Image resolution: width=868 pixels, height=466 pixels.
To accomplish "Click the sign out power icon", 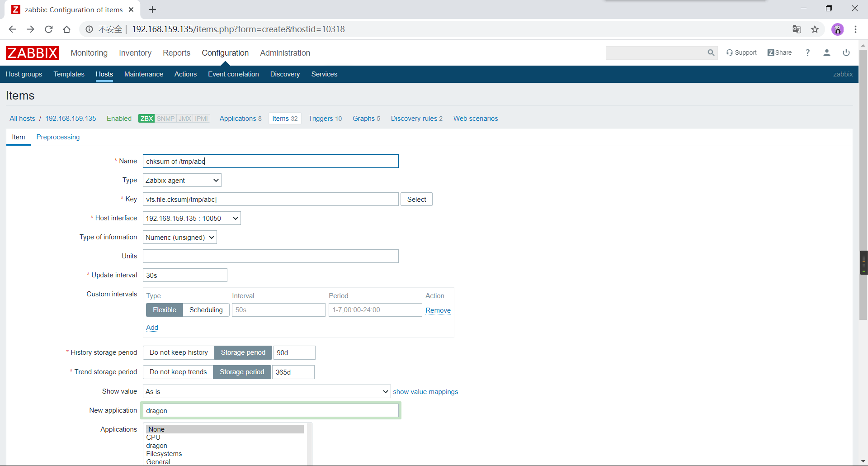I will click(846, 53).
